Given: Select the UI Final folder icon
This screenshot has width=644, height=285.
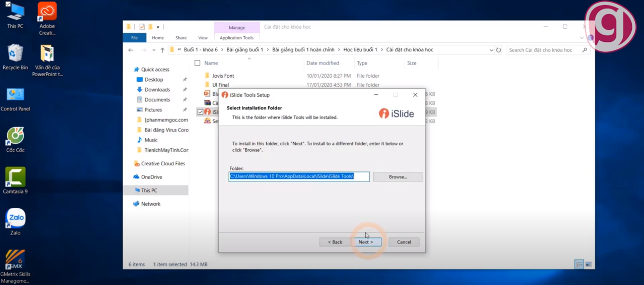Looking at the screenshot, I should [x=207, y=85].
